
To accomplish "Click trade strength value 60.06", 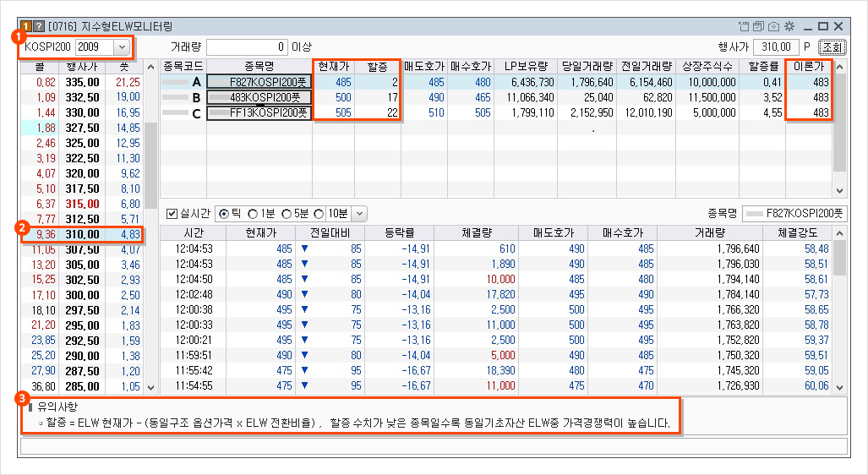I will pos(816,386).
